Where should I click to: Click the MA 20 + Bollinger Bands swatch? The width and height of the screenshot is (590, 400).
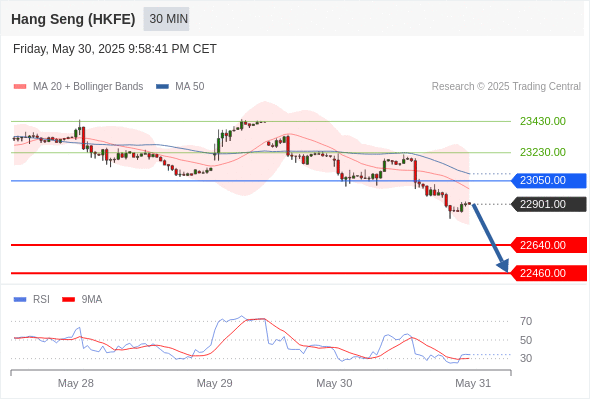(20, 87)
